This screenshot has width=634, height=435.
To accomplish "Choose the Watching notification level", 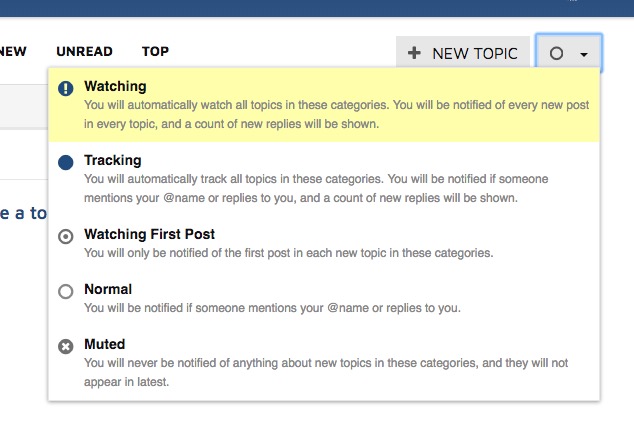I will 324,105.
